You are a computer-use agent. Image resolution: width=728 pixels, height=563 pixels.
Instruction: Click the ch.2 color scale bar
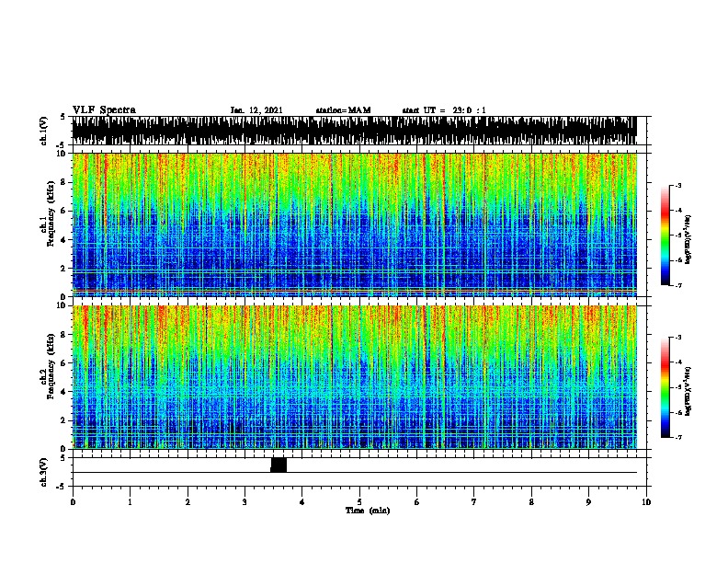[665, 387]
